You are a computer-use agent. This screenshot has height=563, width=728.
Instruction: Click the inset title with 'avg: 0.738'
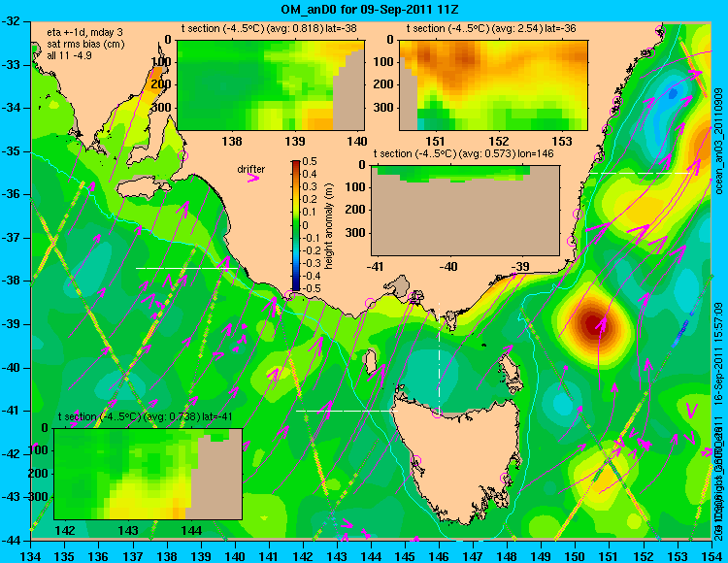coord(145,416)
